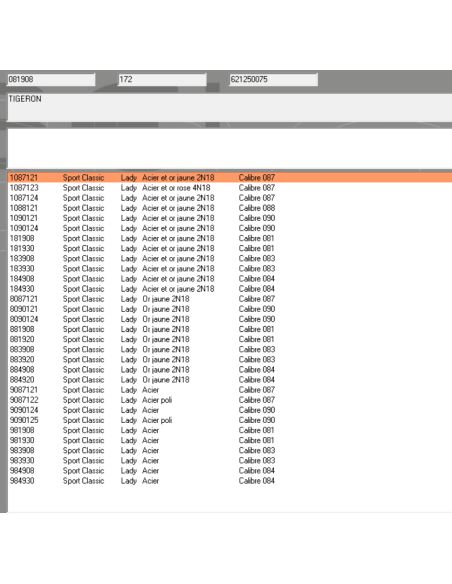Click Or jaune 2N18 in row 884920

click(166, 380)
